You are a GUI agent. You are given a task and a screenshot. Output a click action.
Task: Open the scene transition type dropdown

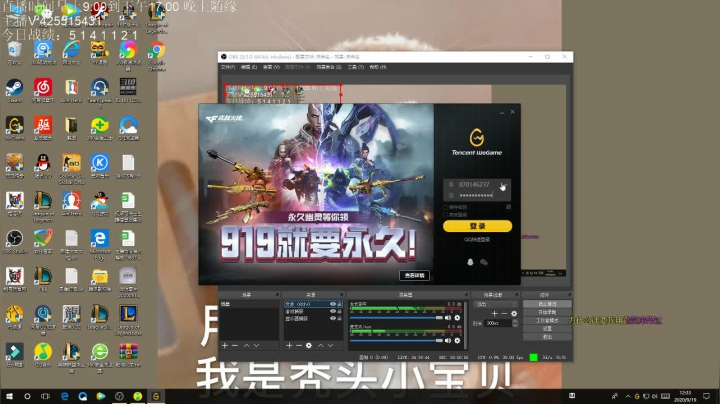click(x=496, y=304)
